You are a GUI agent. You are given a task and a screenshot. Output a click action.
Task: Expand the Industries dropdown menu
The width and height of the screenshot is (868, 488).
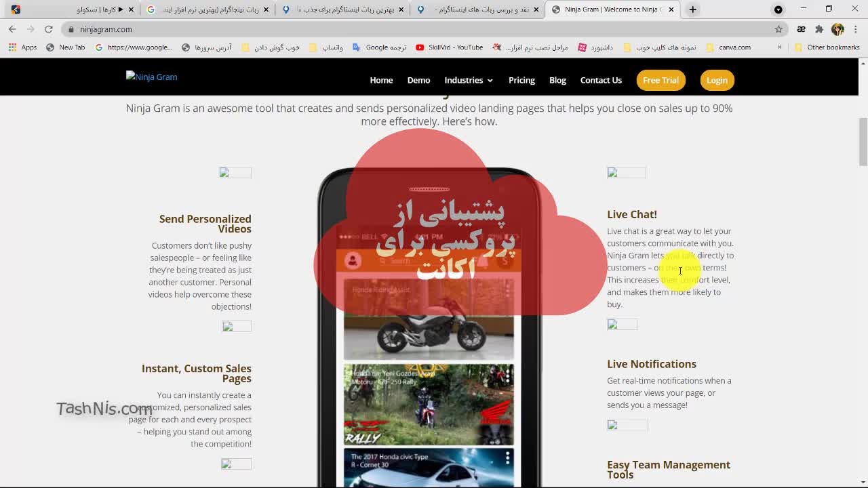pyautogui.click(x=469, y=80)
